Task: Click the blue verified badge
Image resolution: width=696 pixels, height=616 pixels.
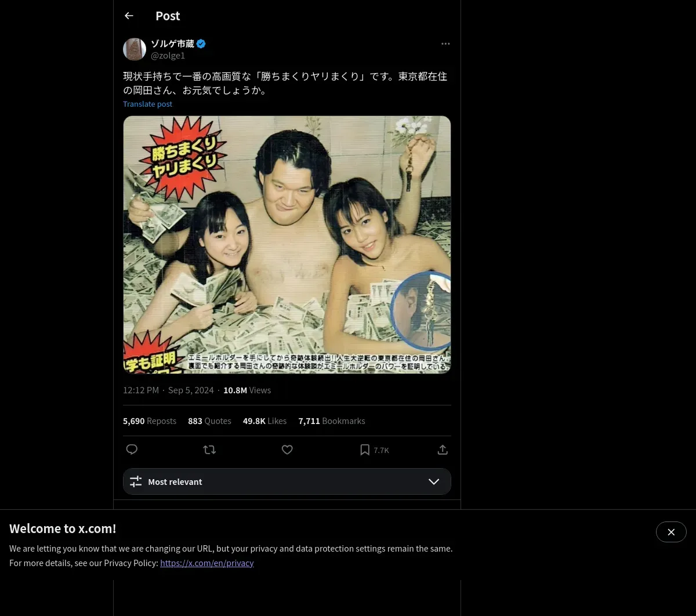Action: (201, 44)
